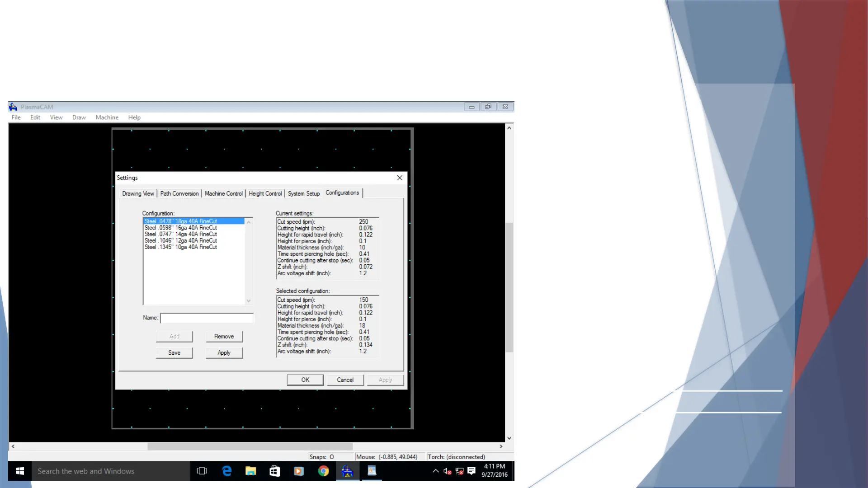This screenshot has width=868, height=488.
Task: Open File Explorer from the taskbar
Action: 250,471
